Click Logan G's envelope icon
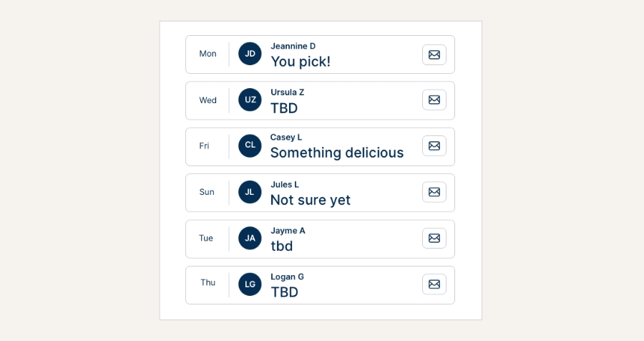644x341 pixels. (434, 284)
